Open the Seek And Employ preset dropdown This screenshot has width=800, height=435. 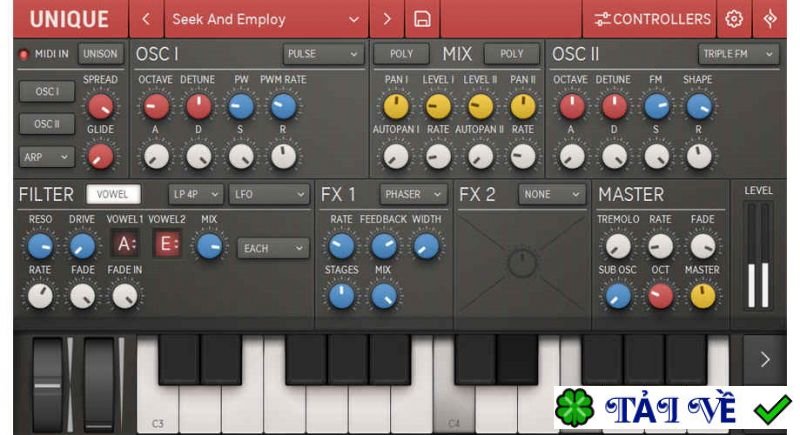(265, 19)
